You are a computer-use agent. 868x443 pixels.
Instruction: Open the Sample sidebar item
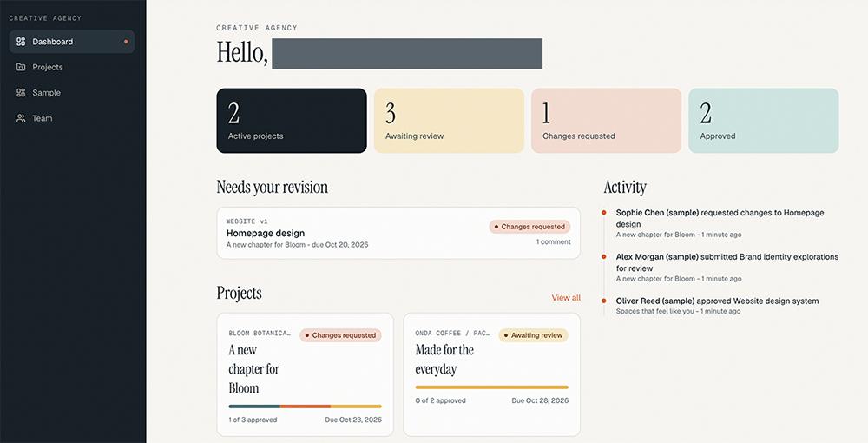[72, 92]
